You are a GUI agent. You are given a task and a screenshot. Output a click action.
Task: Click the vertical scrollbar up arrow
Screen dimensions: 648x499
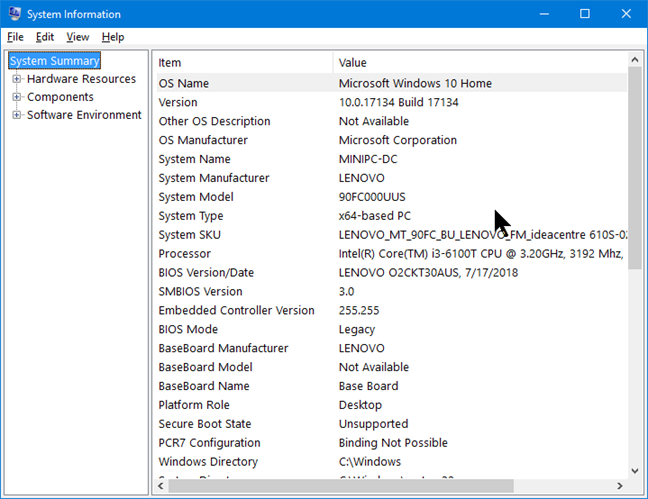(x=635, y=60)
